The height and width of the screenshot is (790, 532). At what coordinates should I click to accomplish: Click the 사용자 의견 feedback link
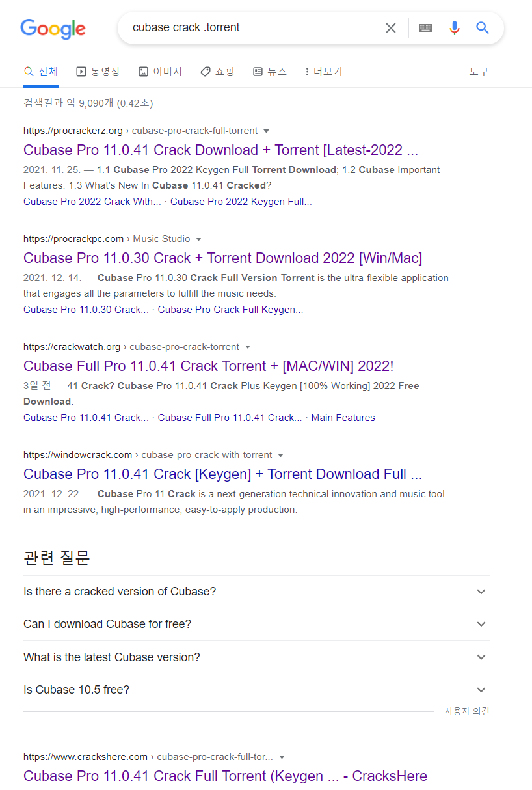467,711
